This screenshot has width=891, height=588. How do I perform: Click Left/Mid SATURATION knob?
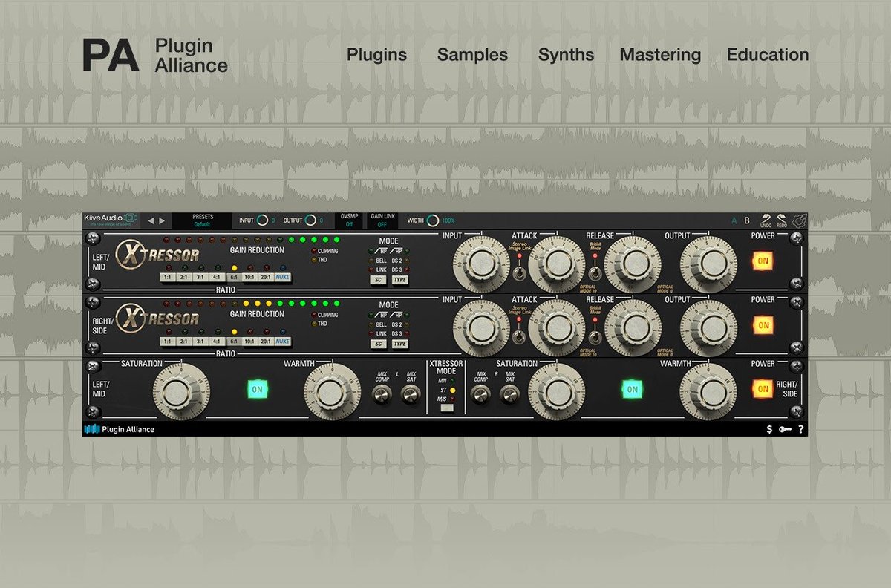tap(180, 391)
